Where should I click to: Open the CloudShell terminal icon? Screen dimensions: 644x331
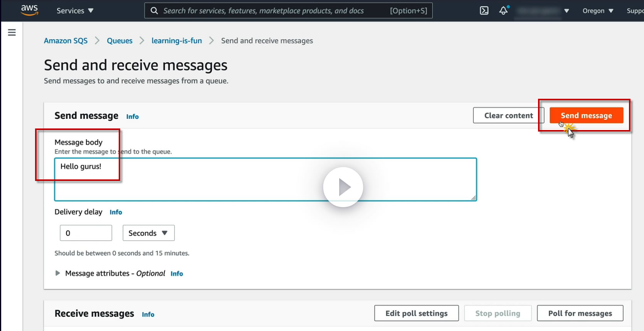tap(484, 10)
